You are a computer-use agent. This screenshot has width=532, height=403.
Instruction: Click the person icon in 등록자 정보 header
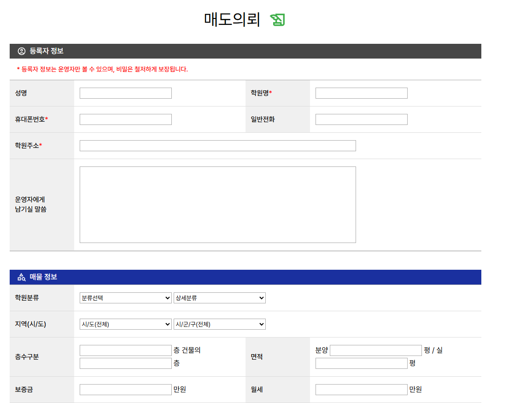[22, 51]
